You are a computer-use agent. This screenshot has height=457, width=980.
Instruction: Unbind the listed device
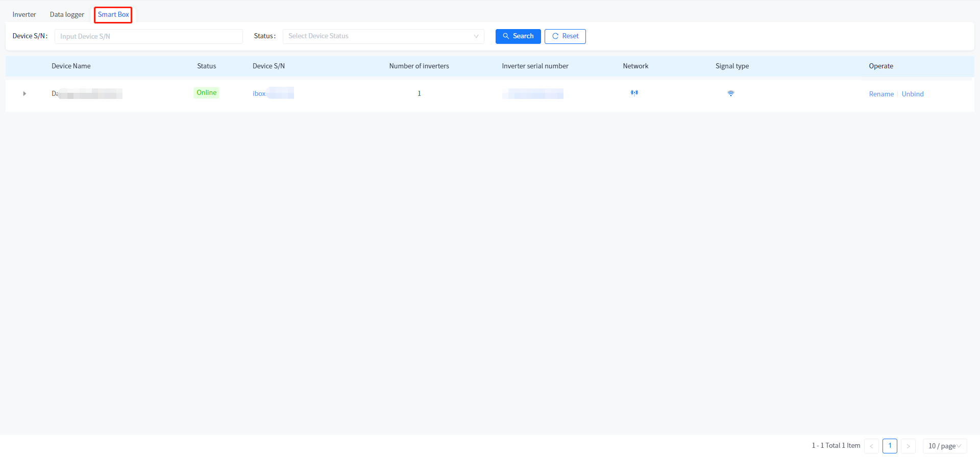[x=912, y=94]
